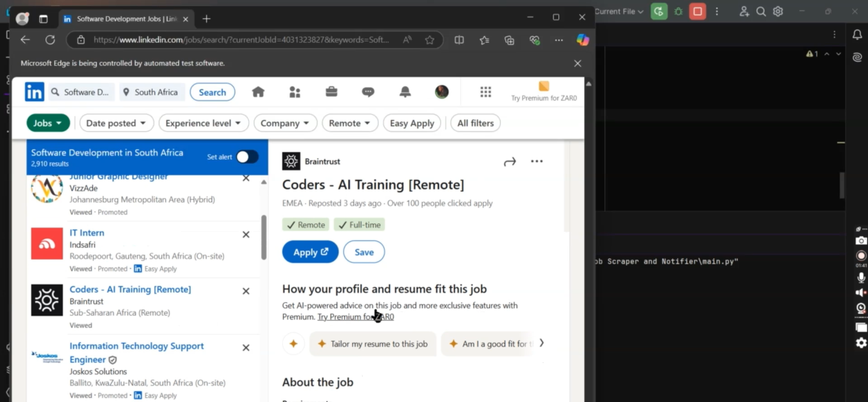Refresh the LinkedIn page in Edge
This screenshot has width=868, height=402.
(50, 40)
